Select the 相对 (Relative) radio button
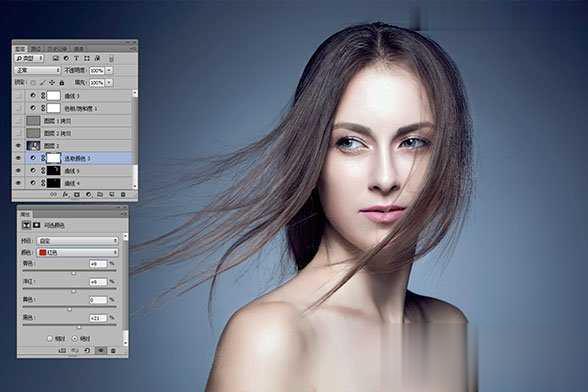Image resolution: width=588 pixels, height=392 pixels. (50, 338)
